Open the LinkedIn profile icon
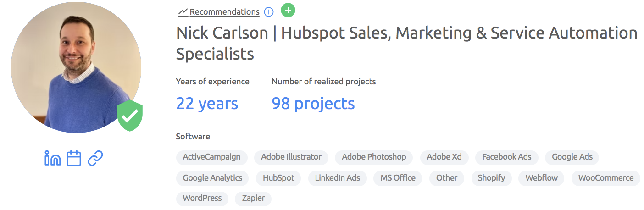 pos(53,158)
